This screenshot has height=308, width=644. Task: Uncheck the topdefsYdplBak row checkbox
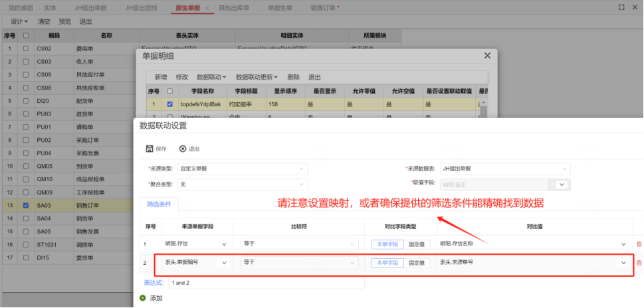[x=169, y=104]
